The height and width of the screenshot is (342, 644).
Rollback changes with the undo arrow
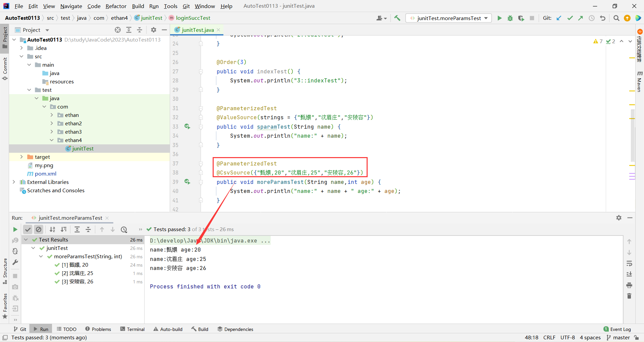(x=603, y=18)
